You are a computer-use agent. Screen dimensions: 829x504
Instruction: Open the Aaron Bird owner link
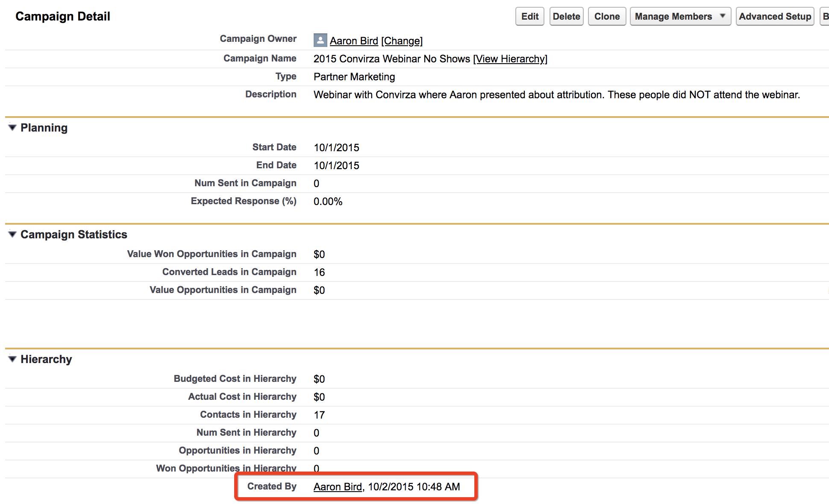[354, 41]
